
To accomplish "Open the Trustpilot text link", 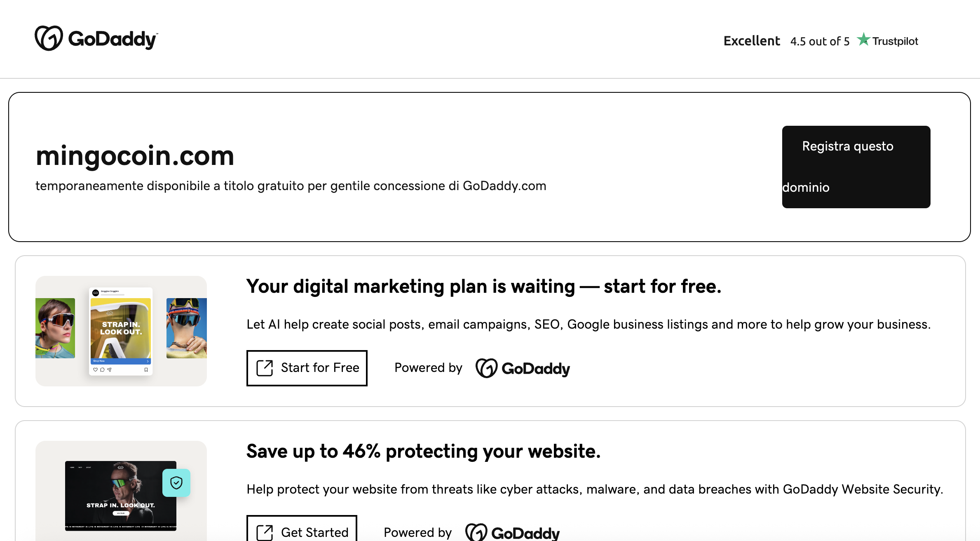I will pos(895,41).
